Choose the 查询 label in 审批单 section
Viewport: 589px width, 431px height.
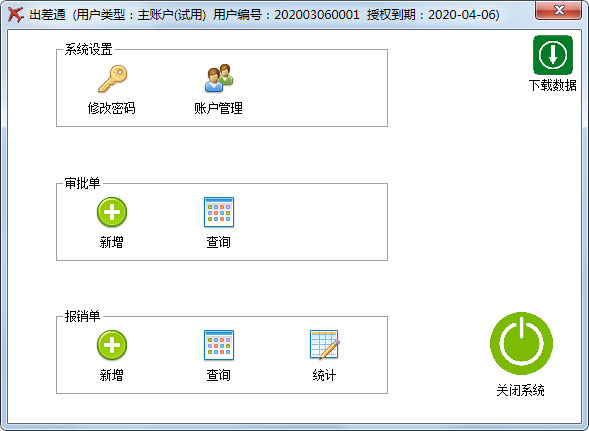pyautogui.click(x=218, y=242)
